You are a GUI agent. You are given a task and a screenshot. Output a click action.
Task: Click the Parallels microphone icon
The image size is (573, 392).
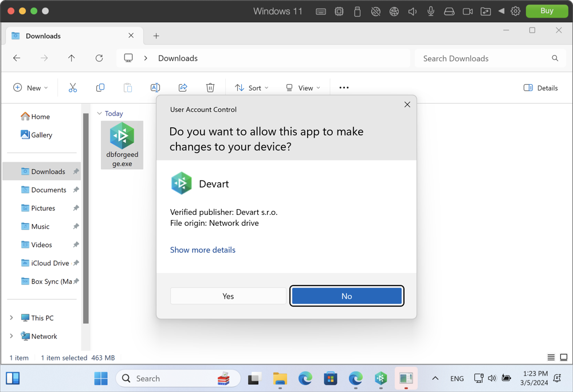click(431, 11)
